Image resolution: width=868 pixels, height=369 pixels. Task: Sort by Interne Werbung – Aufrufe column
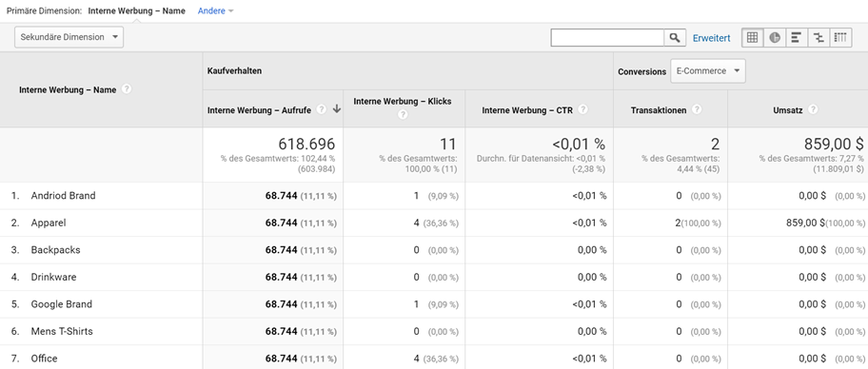(x=259, y=110)
